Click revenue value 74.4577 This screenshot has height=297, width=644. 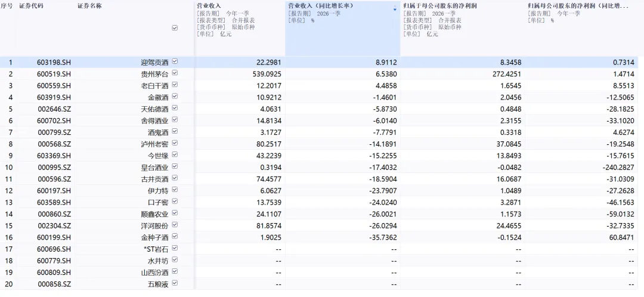coord(268,179)
